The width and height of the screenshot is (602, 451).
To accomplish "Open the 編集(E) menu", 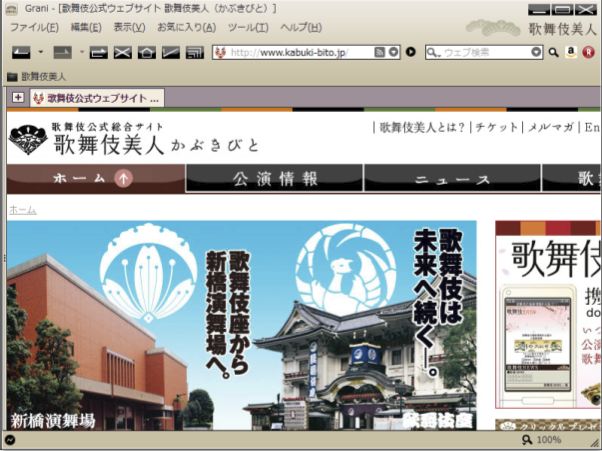I will (86, 28).
